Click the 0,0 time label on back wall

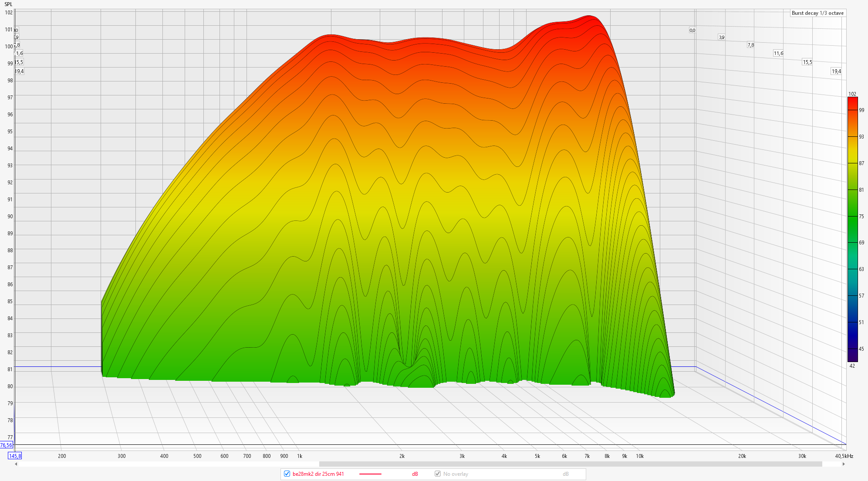(x=692, y=30)
